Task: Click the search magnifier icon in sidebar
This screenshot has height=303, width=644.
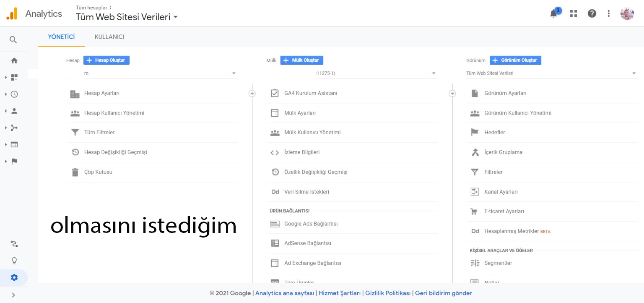Action: point(13,40)
